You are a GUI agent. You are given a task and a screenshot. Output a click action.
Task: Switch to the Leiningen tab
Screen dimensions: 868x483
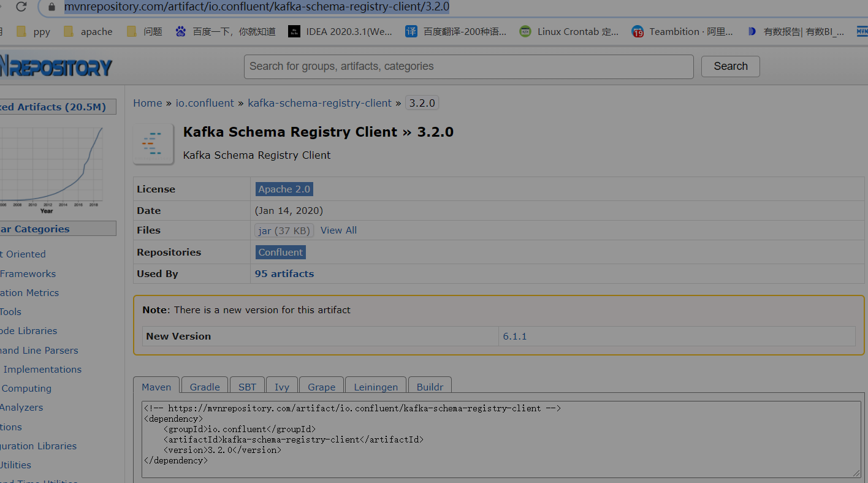tap(375, 387)
